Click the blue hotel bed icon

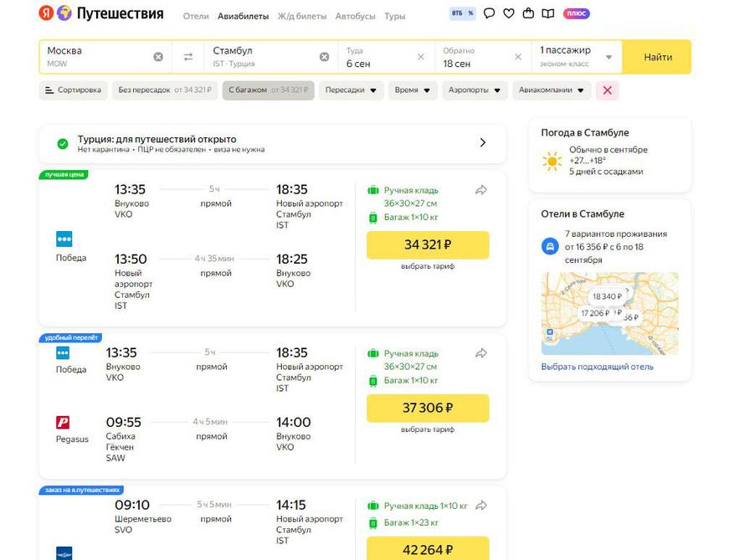click(x=550, y=246)
